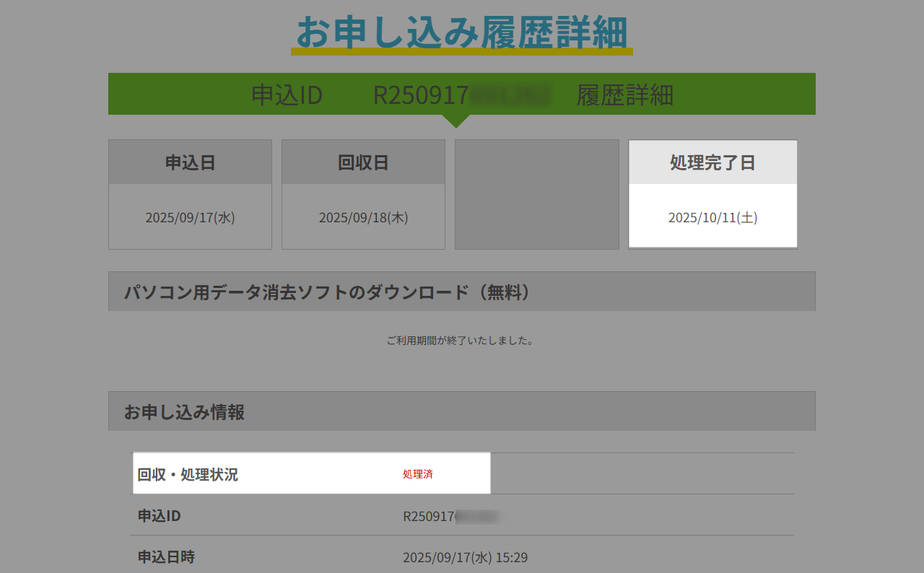
Task: Click the お申し込み履歴詳細 page title
Action: (462, 32)
